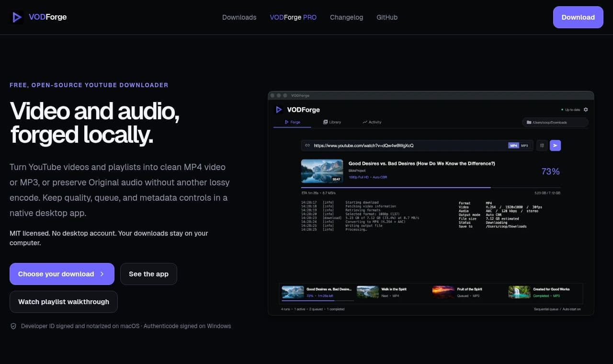Click the Download button in the header

point(578,17)
